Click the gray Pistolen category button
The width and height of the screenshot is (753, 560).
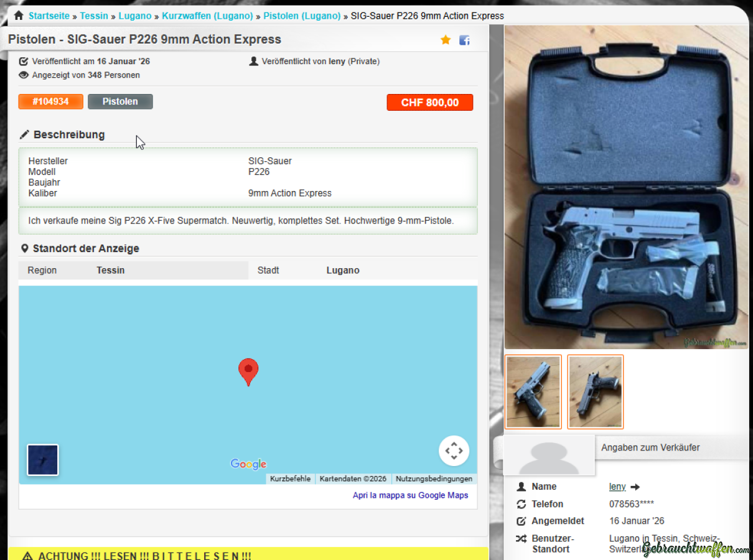[x=120, y=101]
